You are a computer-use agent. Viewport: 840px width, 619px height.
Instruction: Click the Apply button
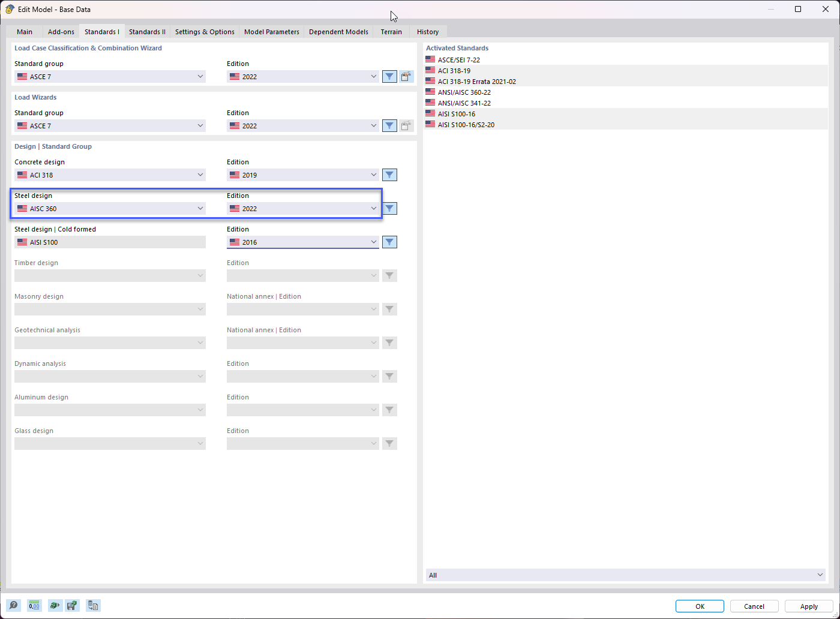(x=809, y=606)
